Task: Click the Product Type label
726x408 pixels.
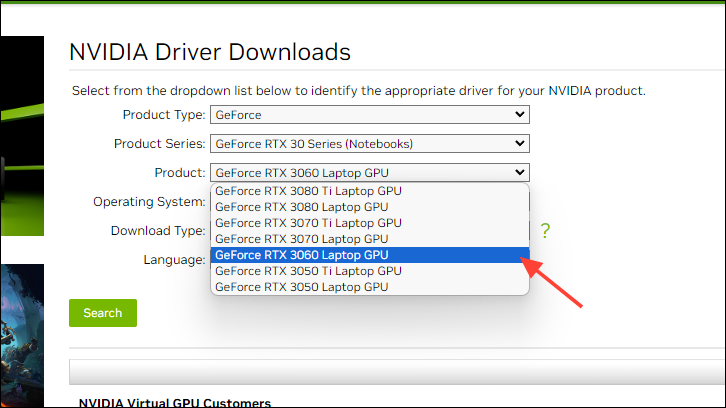Action: click(x=164, y=115)
